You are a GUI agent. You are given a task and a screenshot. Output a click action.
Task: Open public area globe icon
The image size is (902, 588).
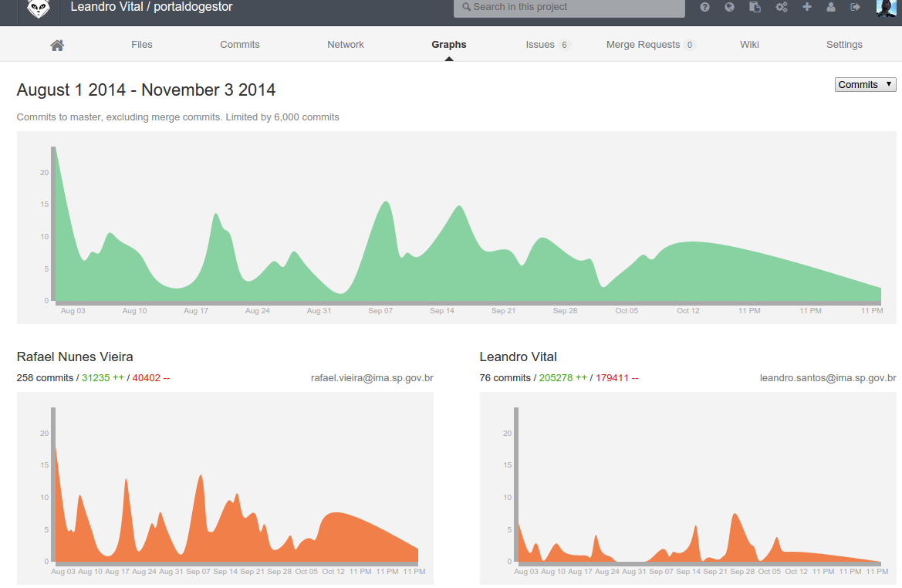(729, 7)
